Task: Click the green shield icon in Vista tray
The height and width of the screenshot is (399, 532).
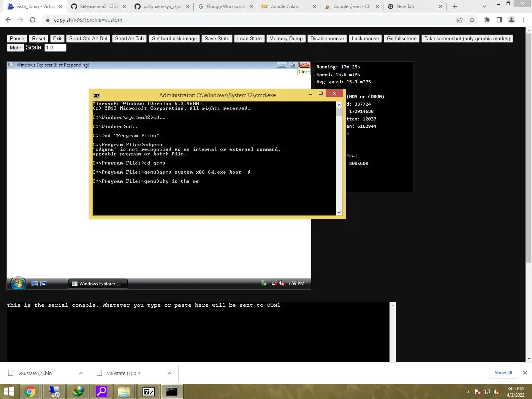Action: click(264, 283)
